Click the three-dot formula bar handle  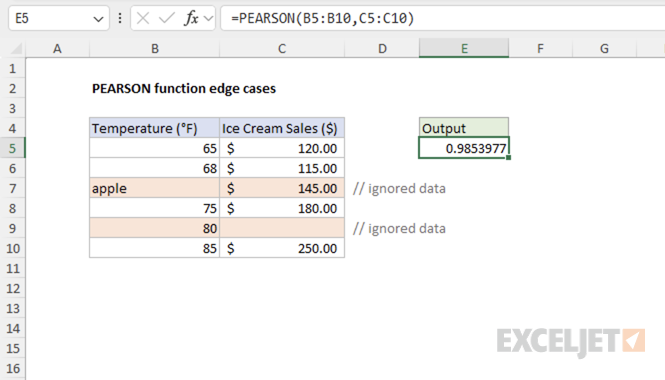pos(120,18)
